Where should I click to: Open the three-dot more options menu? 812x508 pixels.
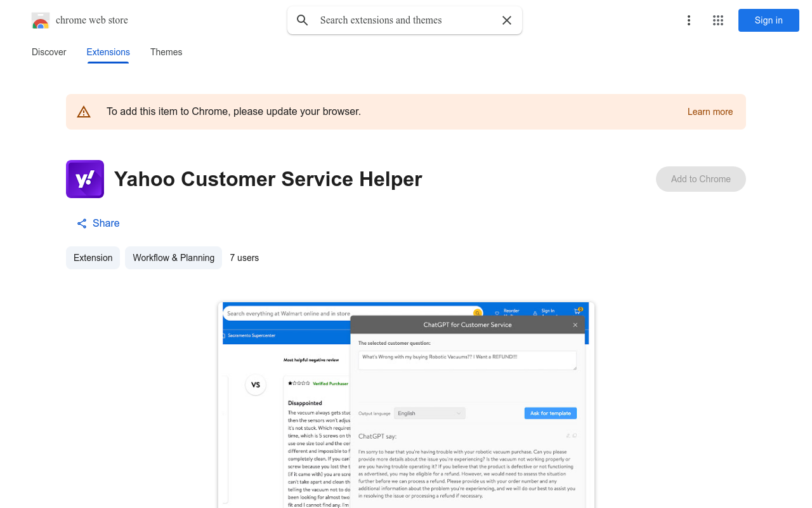coord(689,20)
